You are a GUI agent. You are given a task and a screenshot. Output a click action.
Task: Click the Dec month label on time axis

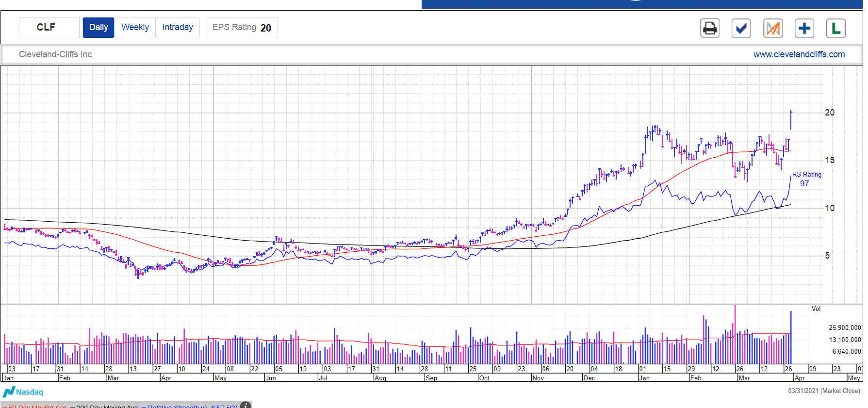click(x=589, y=378)
